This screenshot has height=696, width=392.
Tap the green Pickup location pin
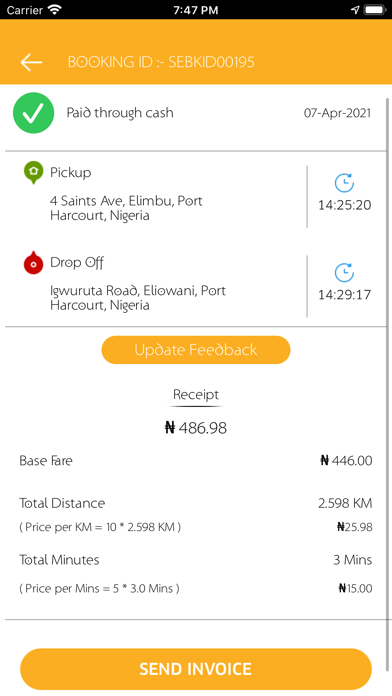click(x=33, y=173)
